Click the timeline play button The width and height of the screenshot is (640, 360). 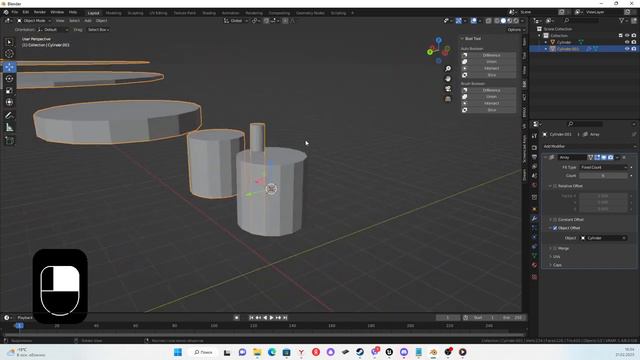click(271, 318)
